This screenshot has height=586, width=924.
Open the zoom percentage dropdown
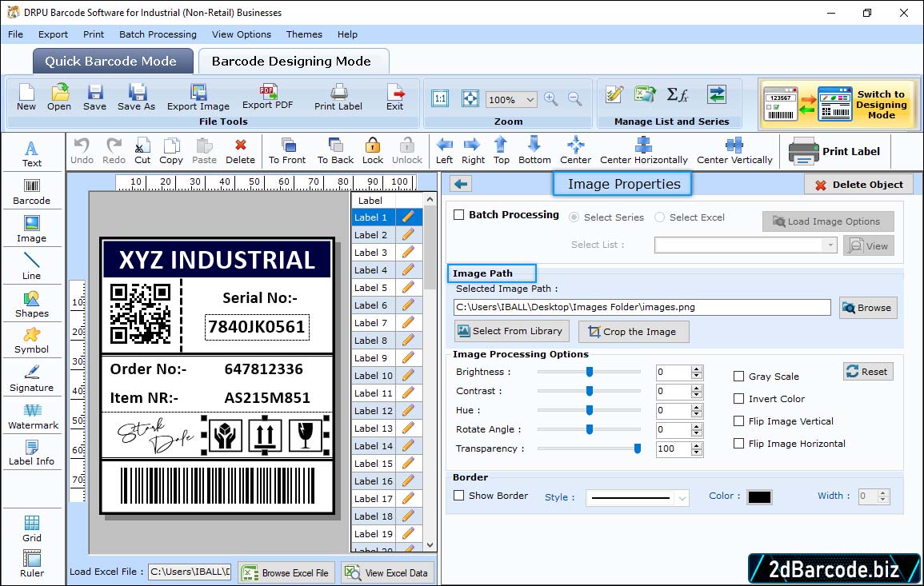(530, 99)
